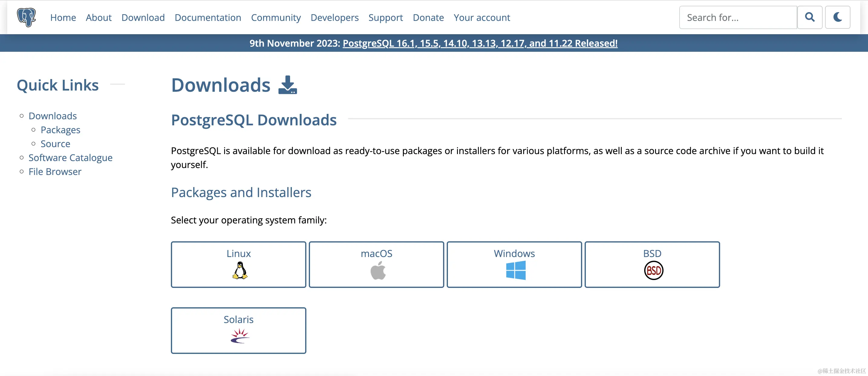
Task: Click the Linux penguin icon
Action: 240,270
